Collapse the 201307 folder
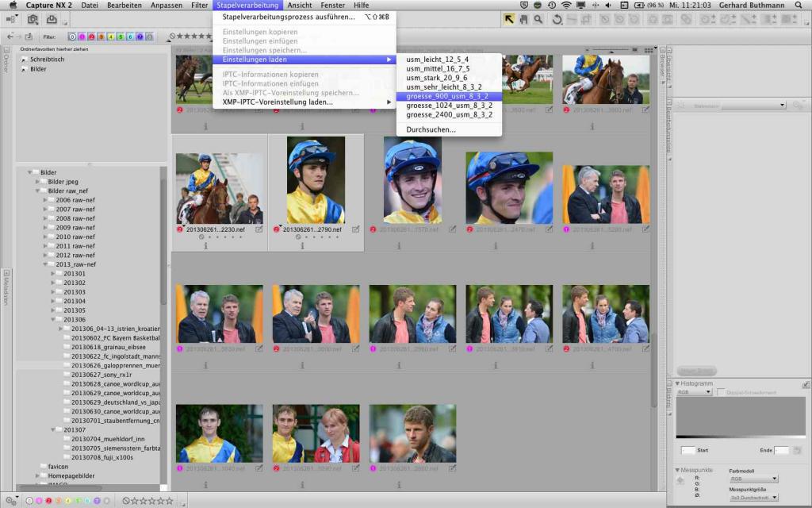 click(53, 429)
